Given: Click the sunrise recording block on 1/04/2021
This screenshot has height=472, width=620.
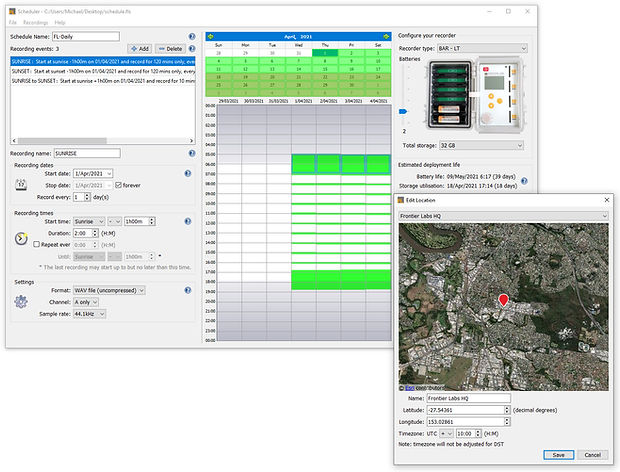Looking at the screenshot, I should point(303,164).
